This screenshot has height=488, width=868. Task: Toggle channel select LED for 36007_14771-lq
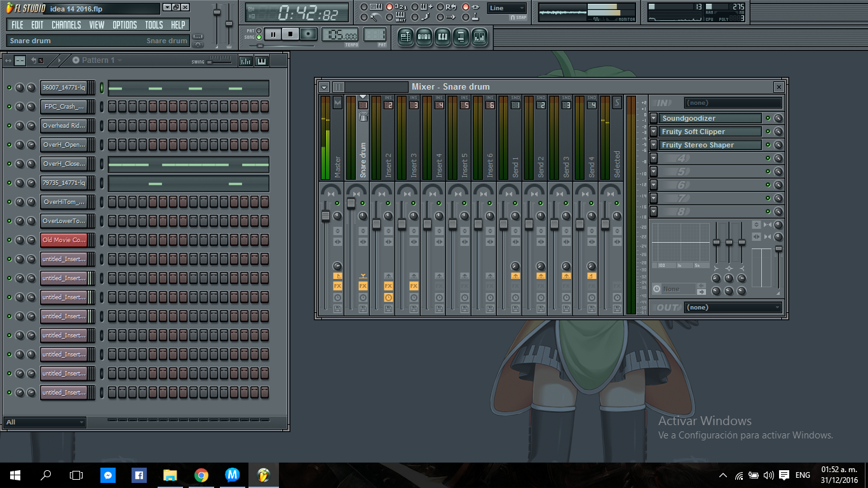(x=102, y=88)
